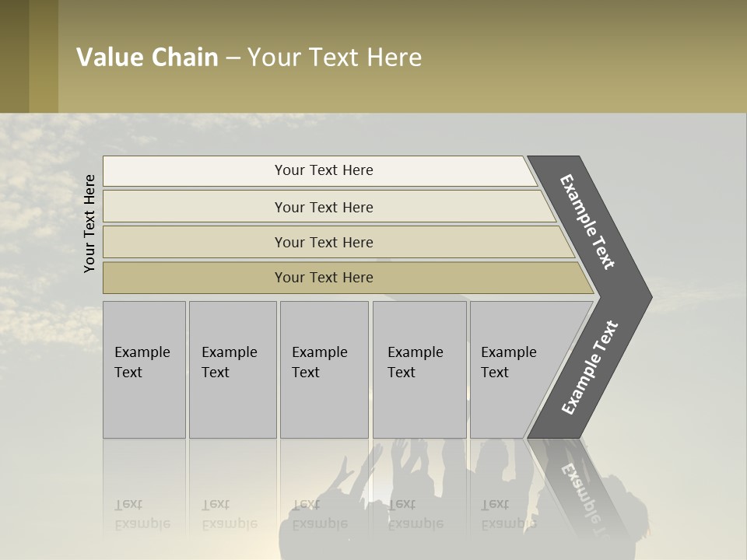Select the topmost lightest "Your Text Here" bar
The height and width of the screenshot is (560, 747).
[324, 170]
